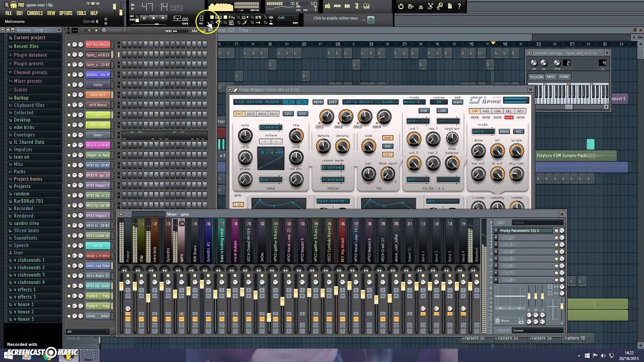The image size is (644, 362).
Task: Switch to REV effects tab in Spire
Action: point(520,111)
